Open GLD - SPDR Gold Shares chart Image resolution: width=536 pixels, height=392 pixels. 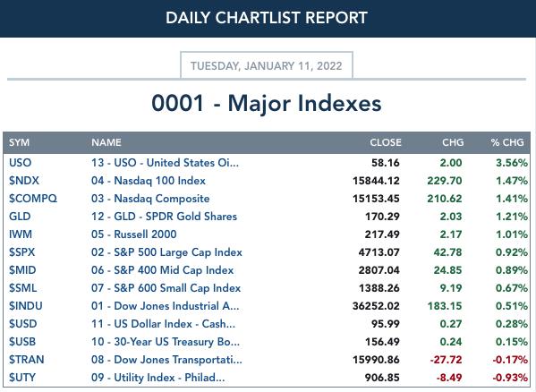click(x=164, y=217)
